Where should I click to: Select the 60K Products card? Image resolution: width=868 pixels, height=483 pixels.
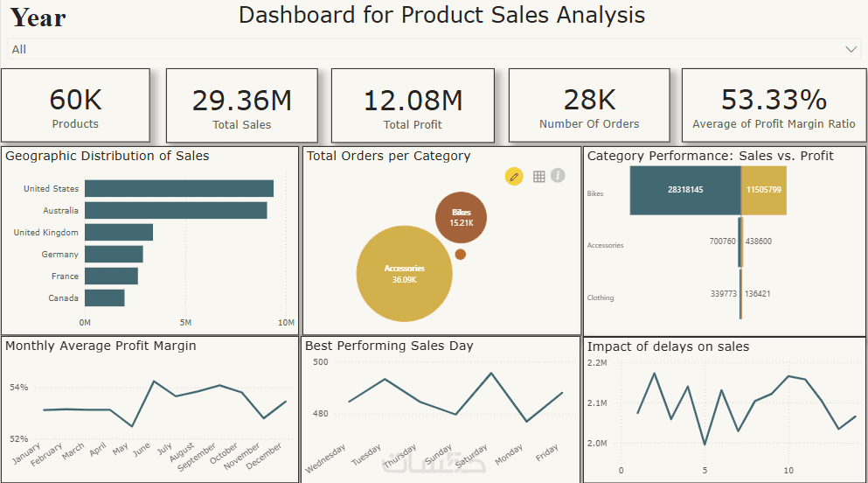[x=75, y=105]
